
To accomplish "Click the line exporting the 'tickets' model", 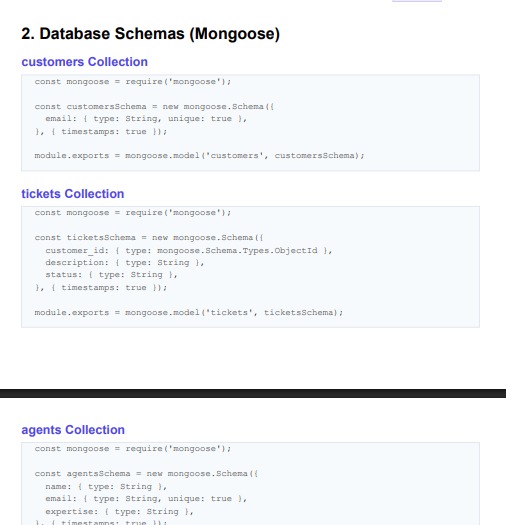I will 189,313.
